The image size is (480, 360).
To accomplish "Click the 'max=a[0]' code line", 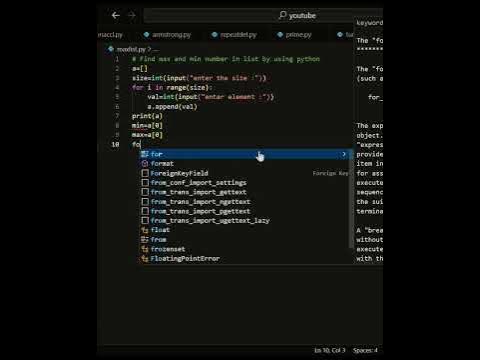I will point(147,135).
